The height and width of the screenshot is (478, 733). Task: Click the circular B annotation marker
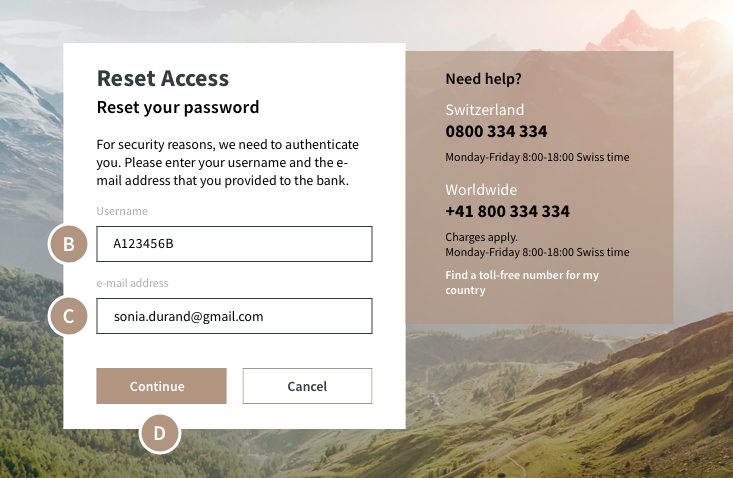68,243
